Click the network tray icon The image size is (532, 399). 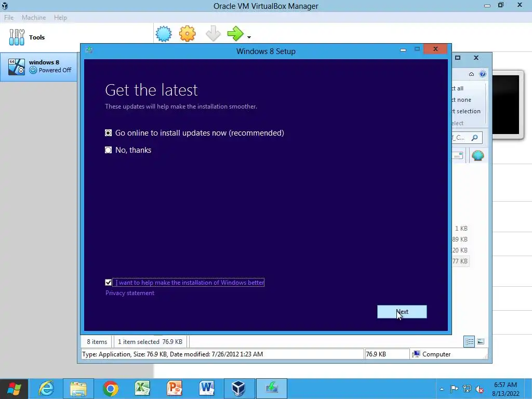pyautogui.click(x=467, y=389)
